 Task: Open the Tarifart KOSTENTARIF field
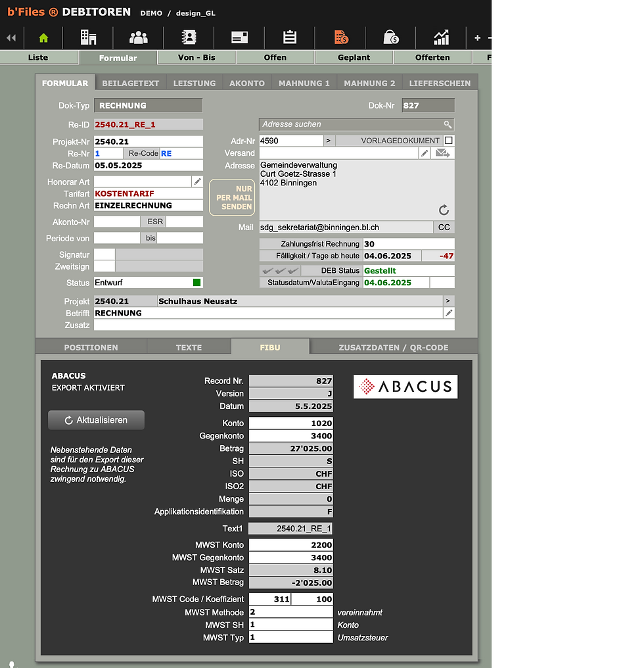(x=149, y=193)
